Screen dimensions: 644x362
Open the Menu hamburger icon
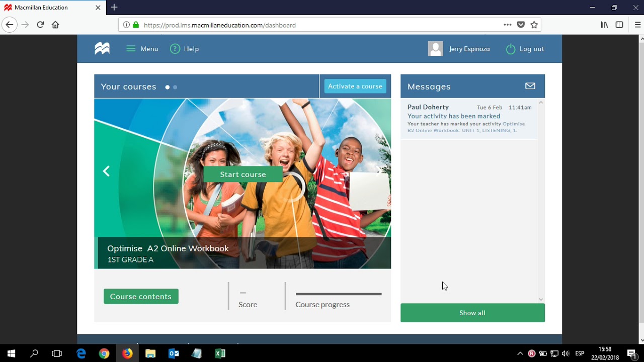coord(131,49)
